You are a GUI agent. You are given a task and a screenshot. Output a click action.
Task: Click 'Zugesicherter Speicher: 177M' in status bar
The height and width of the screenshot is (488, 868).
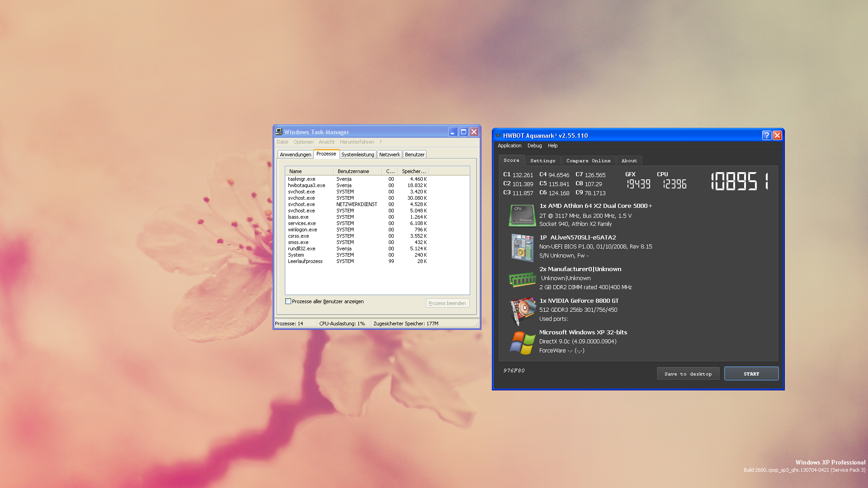406,324
